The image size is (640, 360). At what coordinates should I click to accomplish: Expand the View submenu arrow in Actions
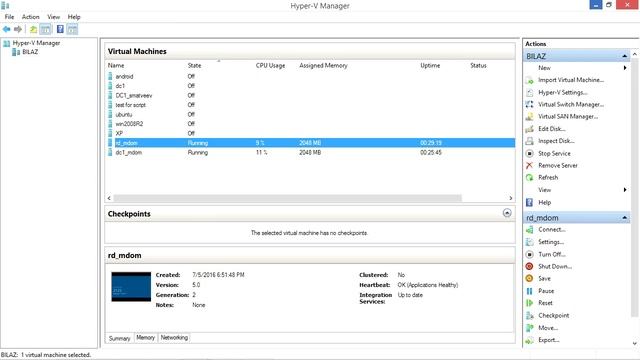point(625,190)
